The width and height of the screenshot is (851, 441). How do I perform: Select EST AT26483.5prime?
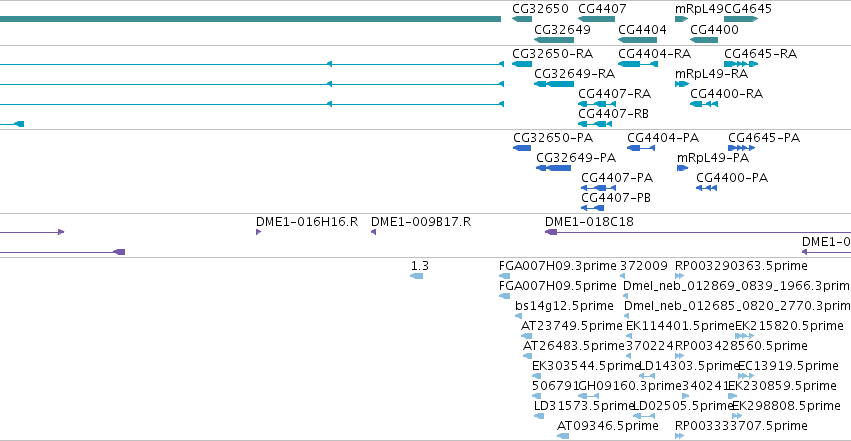pos(574,346)
